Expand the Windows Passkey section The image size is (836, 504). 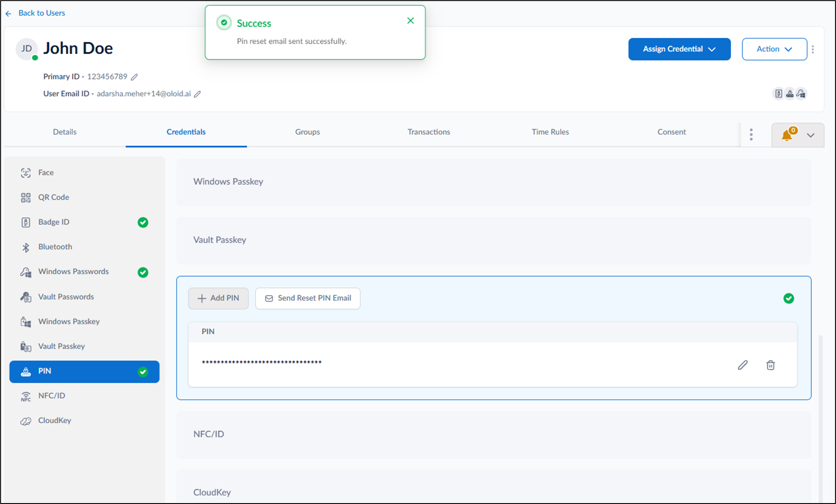pyautogui.click(x=493, y=182)
